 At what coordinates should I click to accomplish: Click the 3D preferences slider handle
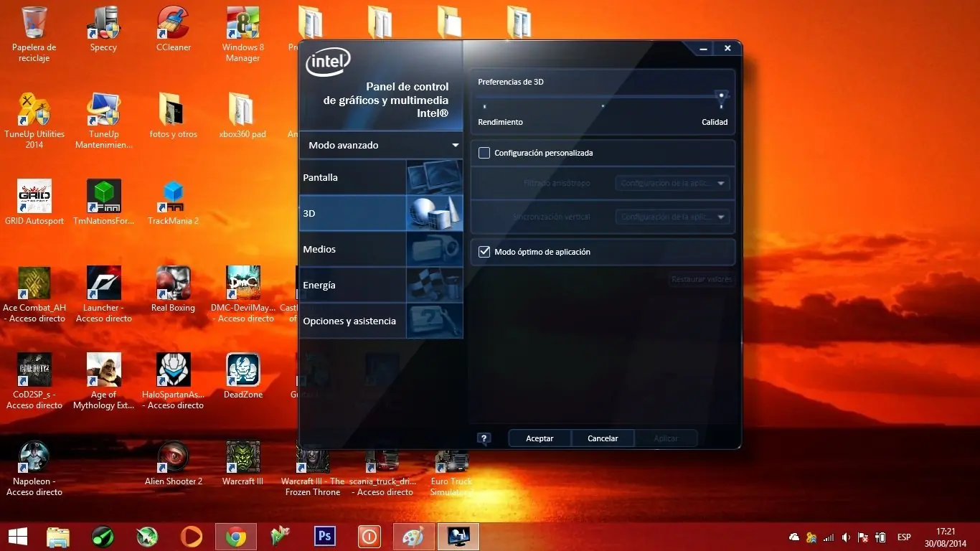[x=721, y=95]
